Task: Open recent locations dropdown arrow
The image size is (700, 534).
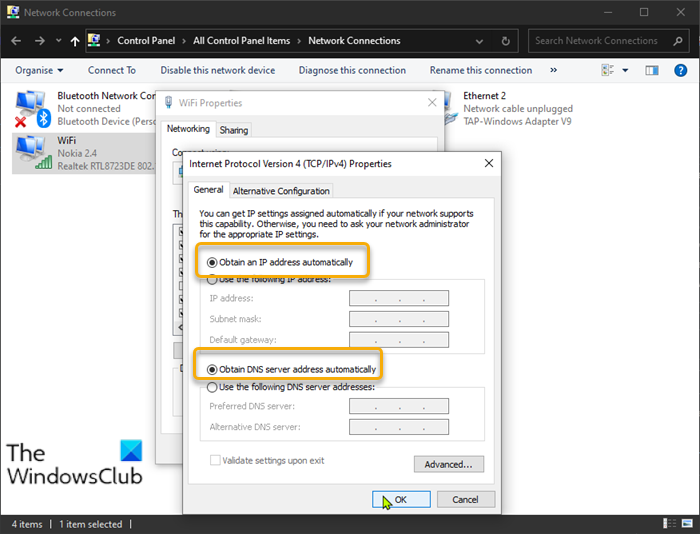Action: [58, 41]
